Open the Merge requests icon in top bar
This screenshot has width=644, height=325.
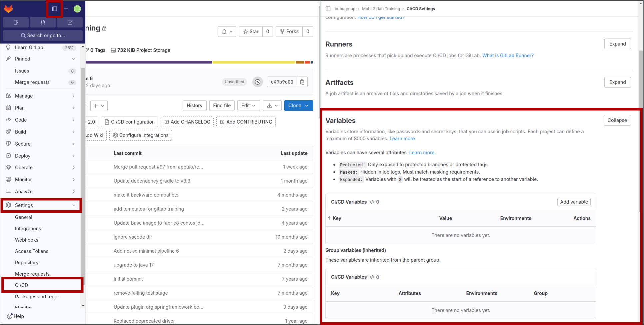(x=43, y=22)
